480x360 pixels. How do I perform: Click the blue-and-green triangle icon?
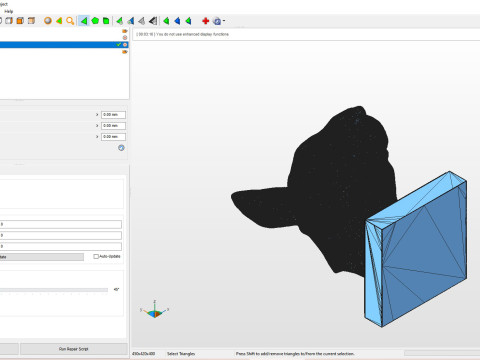tap(130, 21)
